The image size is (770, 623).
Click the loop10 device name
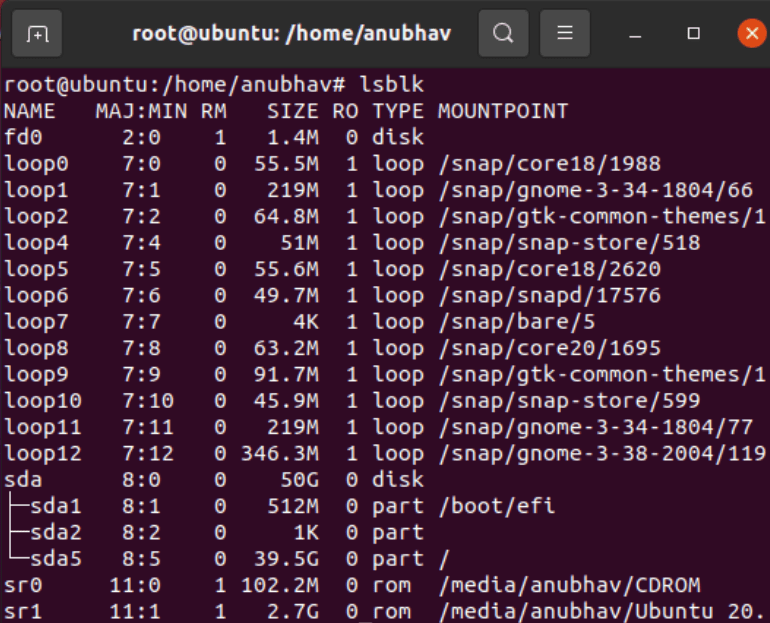tap(43, 401)
